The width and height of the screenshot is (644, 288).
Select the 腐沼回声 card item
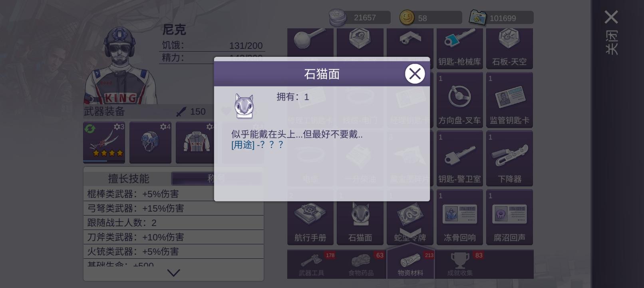(x=509, y=217)
